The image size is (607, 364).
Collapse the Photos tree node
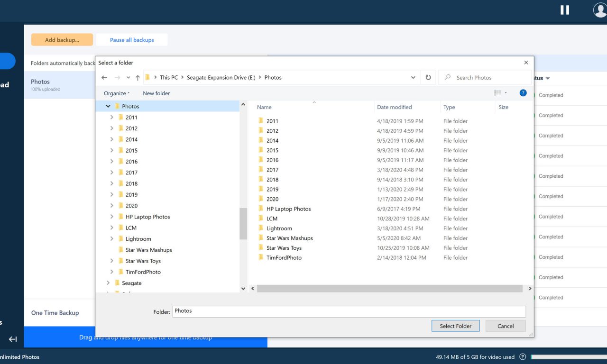click(108, 107)
